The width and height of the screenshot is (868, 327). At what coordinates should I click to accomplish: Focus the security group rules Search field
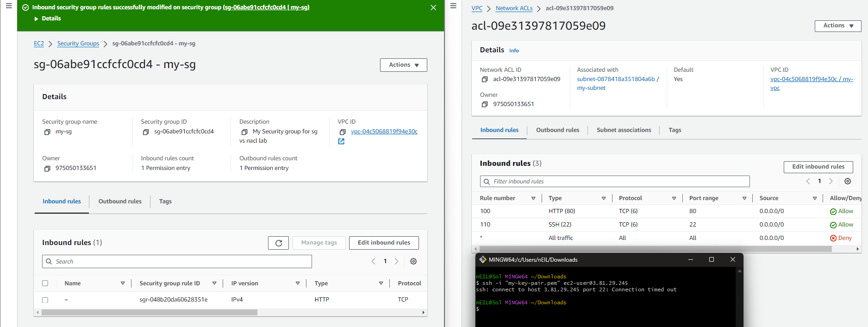(177, 262)
